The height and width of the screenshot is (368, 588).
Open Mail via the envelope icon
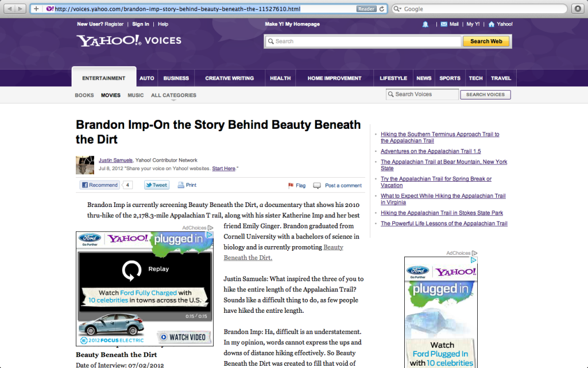tap(444, 24)
